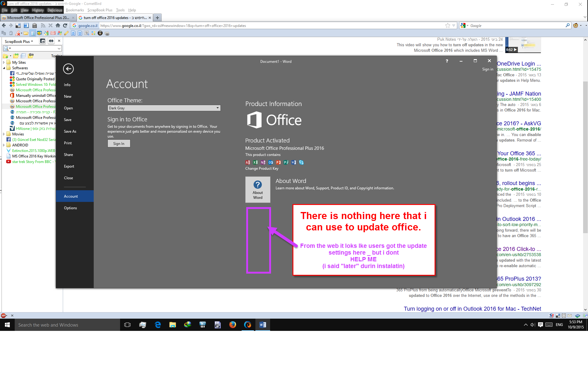Open the ScrapBook Plus title dropdown
The width and height of the screenshot is (588, 375).
coord(19,42)
